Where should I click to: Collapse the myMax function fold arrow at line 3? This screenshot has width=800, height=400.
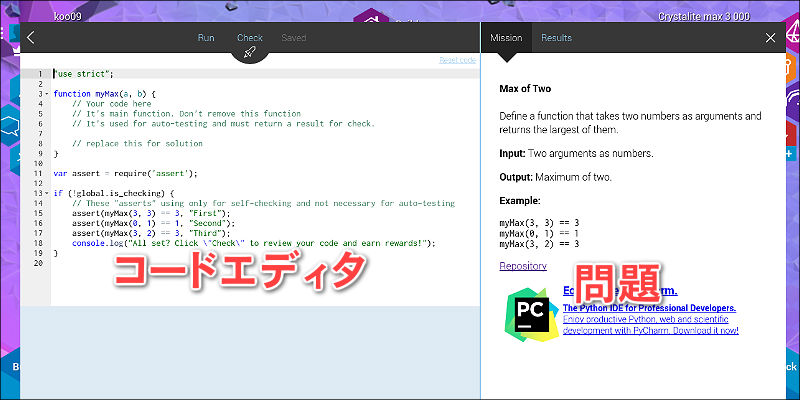pyautogui.click(x=47, y=94)
